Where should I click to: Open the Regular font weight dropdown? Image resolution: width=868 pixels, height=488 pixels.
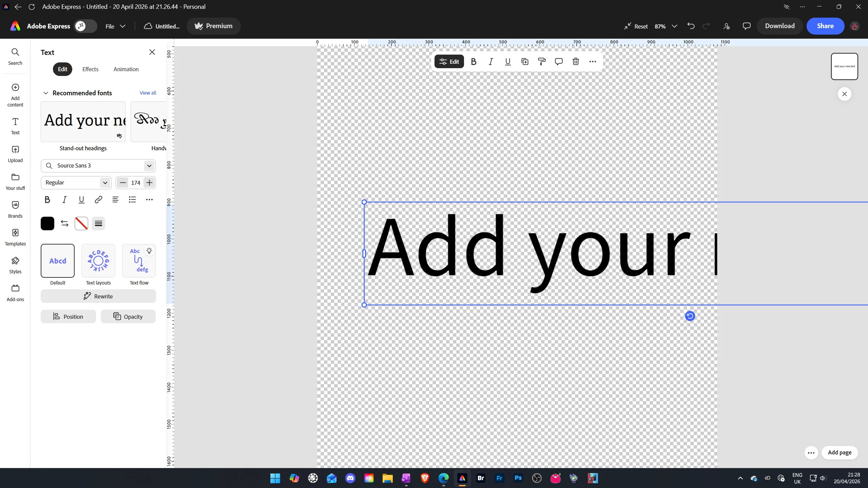[105, 182]
